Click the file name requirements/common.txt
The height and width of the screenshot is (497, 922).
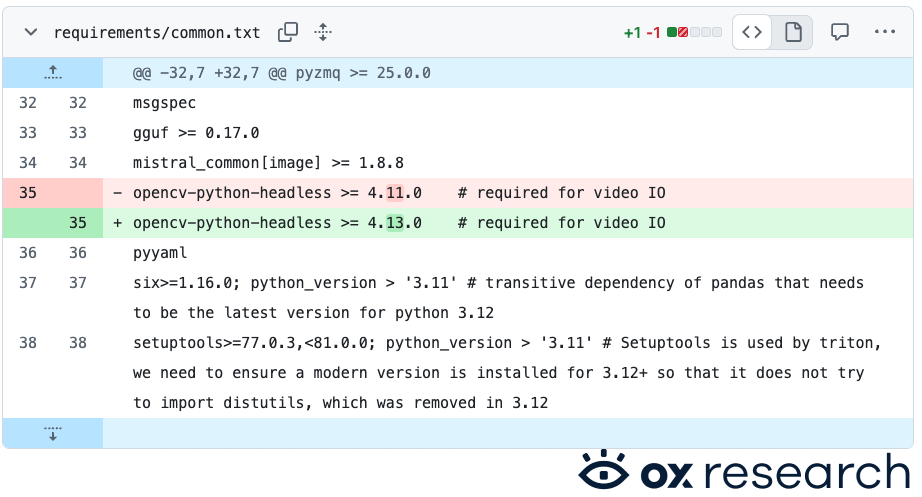157,33
